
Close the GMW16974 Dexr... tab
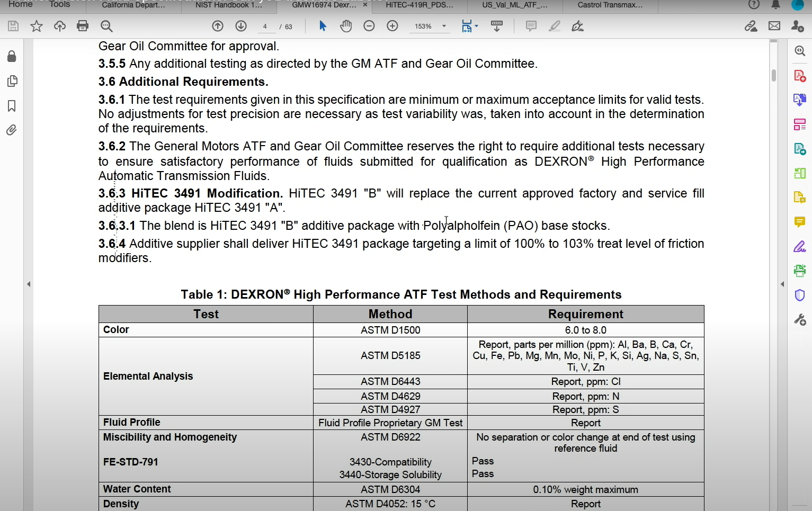365,5
